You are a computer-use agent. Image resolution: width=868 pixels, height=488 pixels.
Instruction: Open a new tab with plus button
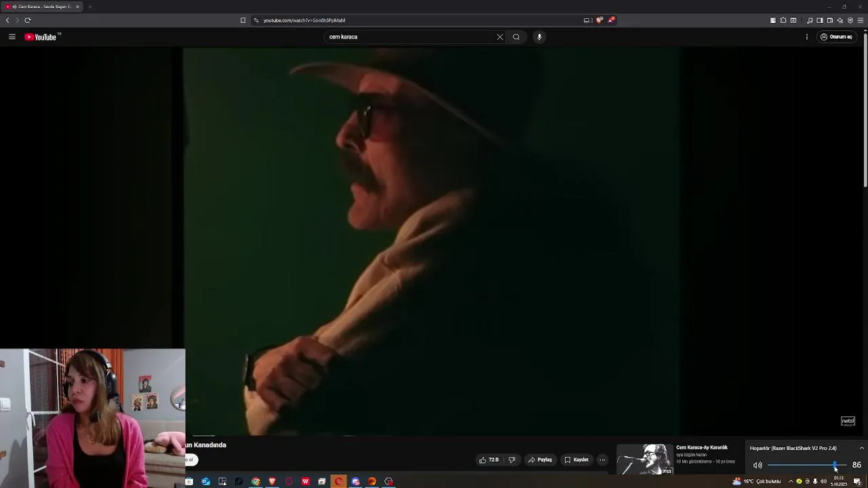tap(90, 6)
